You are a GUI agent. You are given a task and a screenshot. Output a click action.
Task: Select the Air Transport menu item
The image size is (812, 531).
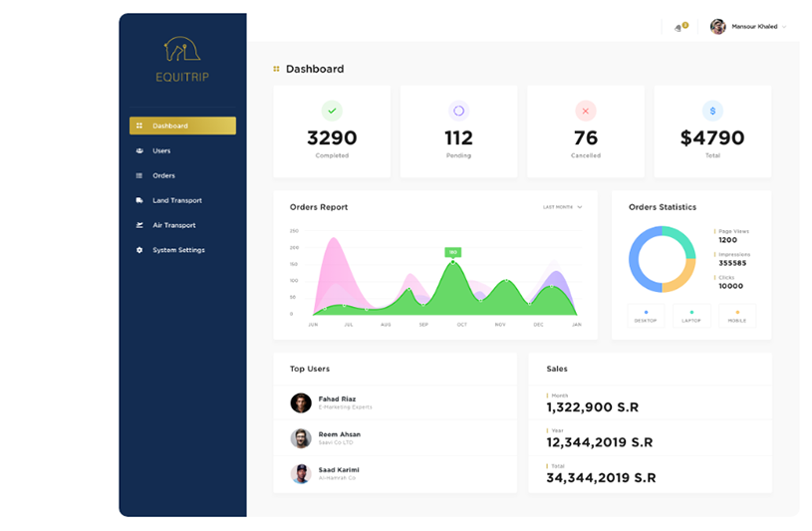[173, 225]
